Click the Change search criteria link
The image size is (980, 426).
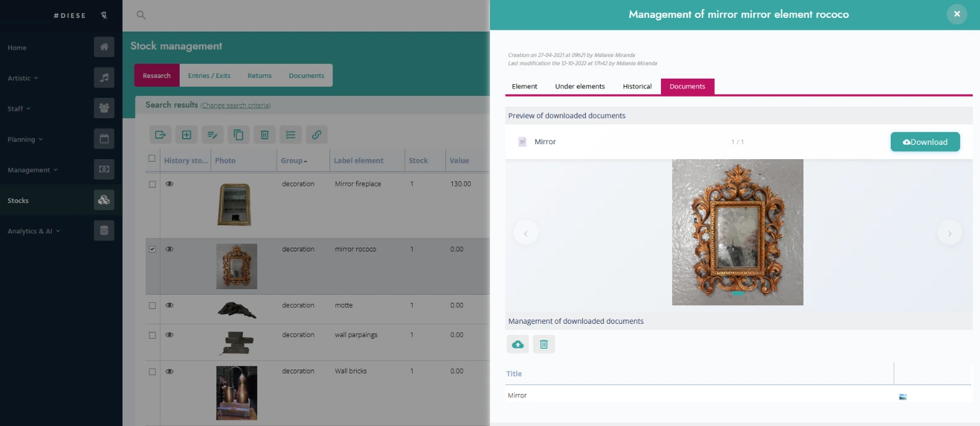click(x=235, y=106)
